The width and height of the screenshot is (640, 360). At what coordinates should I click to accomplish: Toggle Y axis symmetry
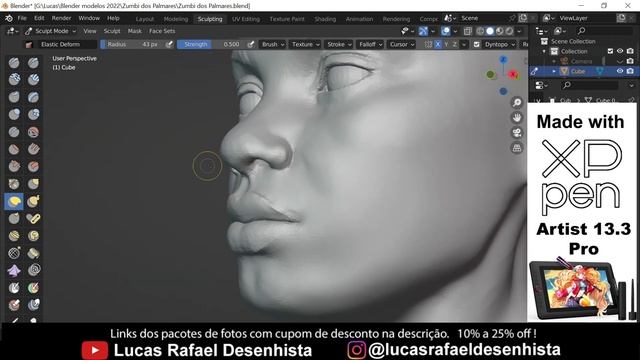[x=446, y=44]
